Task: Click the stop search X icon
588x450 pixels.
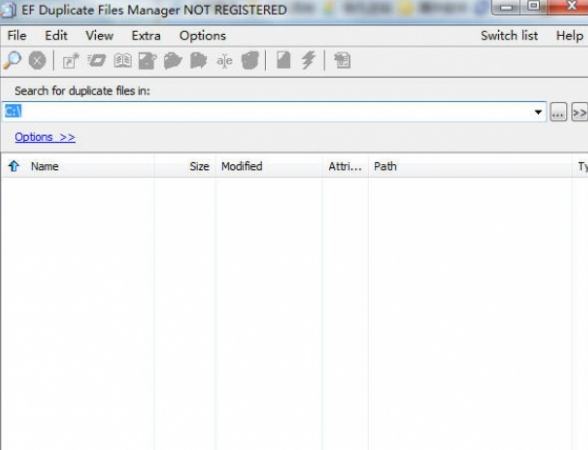Action: [x=37, y=60]
